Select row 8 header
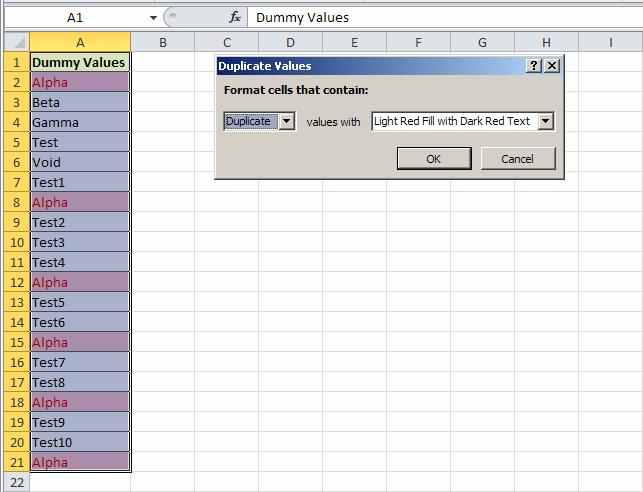This screenshot has width=643, height=492. (x=15, y=202)
